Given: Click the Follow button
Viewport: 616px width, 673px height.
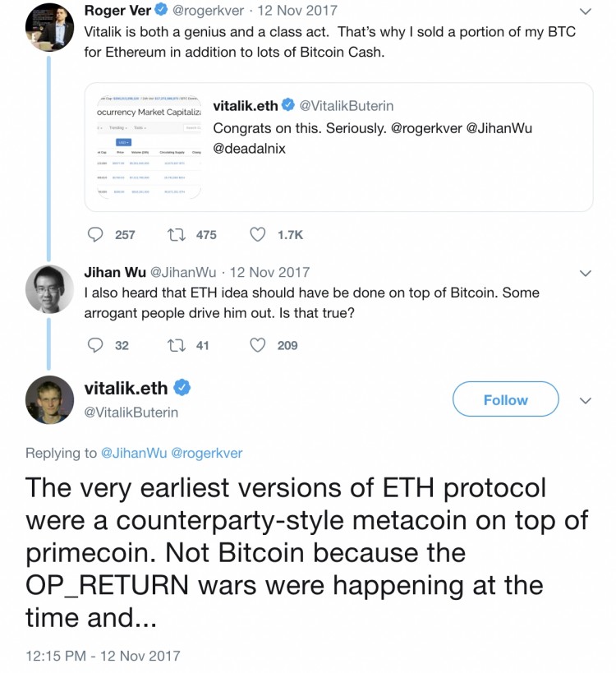Looking at the screenshot, I should pyautogui.click(x=505, y=399).
